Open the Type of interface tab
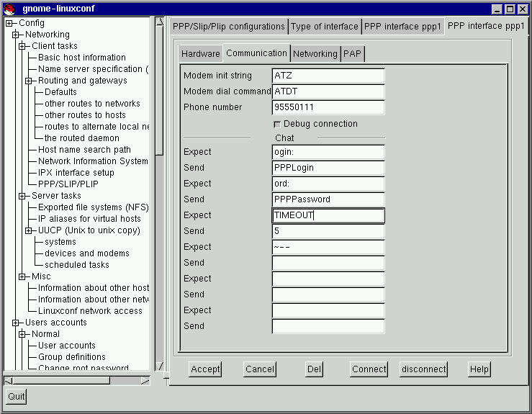Screen dimensions: 532x414 coord(324,27)
